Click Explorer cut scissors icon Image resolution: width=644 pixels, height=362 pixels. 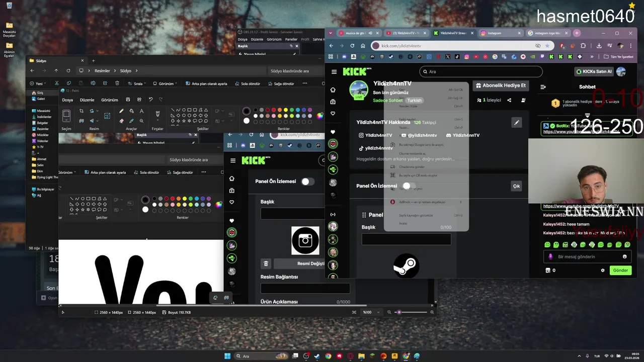point(56,83)
